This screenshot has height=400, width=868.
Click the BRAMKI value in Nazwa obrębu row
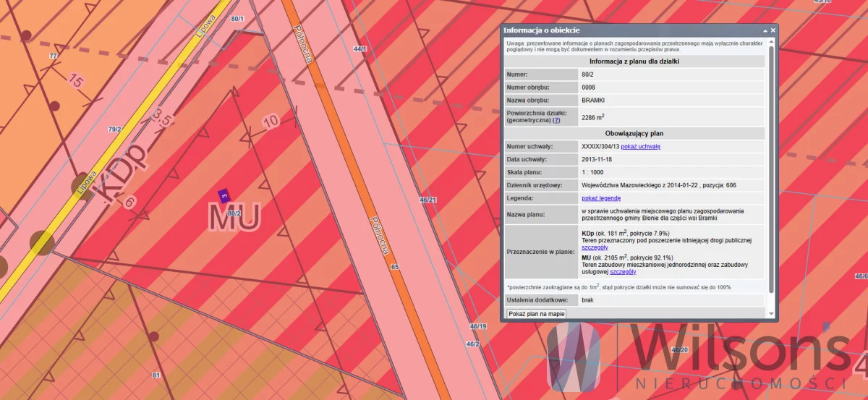(594, 100)
